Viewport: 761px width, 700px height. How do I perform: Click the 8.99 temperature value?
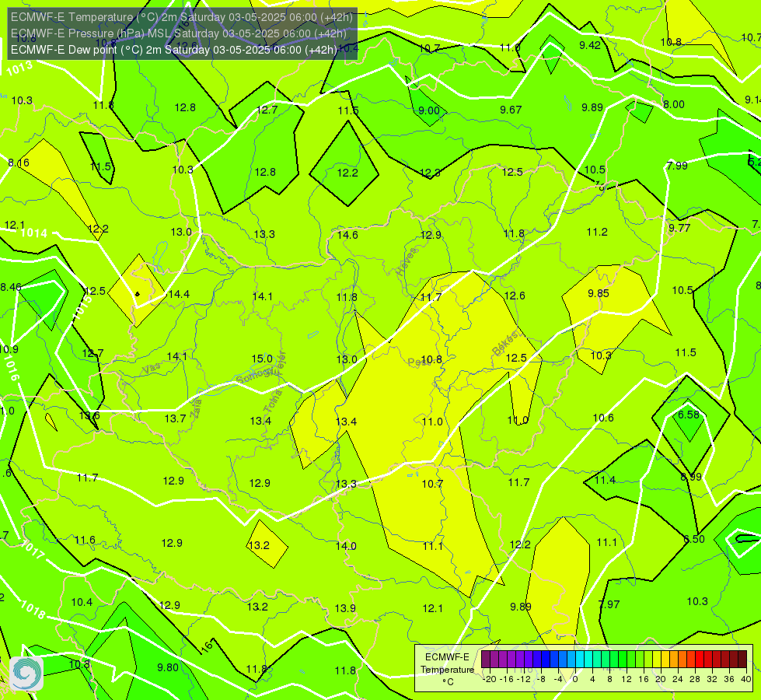(x=690, y=477)
